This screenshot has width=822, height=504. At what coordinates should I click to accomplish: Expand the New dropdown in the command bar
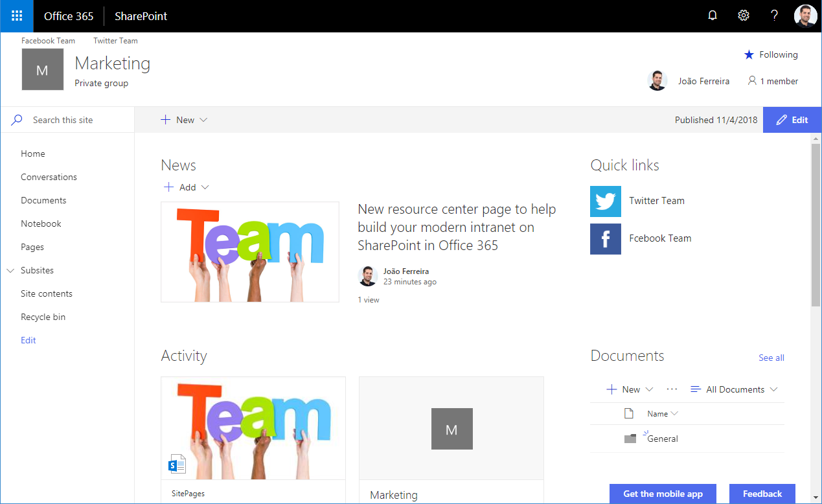[184, 120]
